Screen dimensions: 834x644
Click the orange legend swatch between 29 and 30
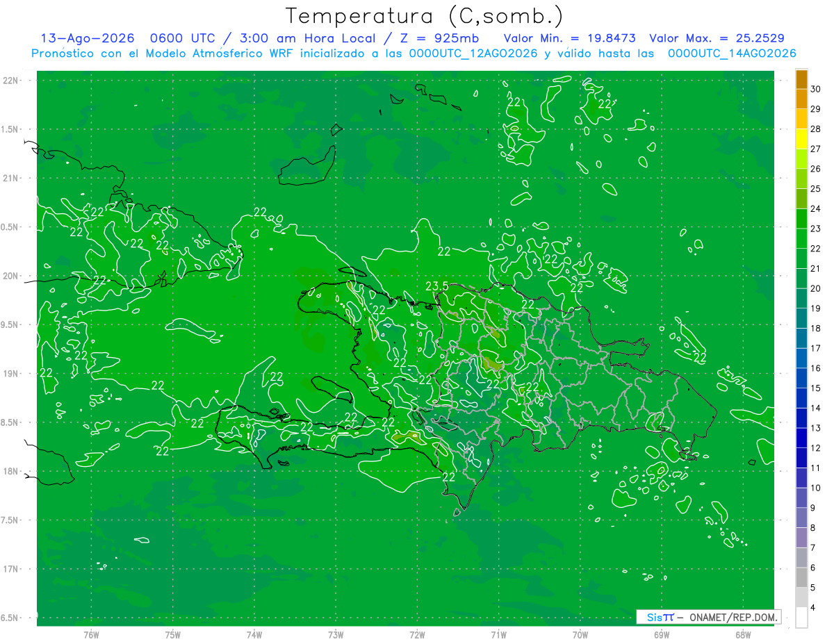click(801, 99)
